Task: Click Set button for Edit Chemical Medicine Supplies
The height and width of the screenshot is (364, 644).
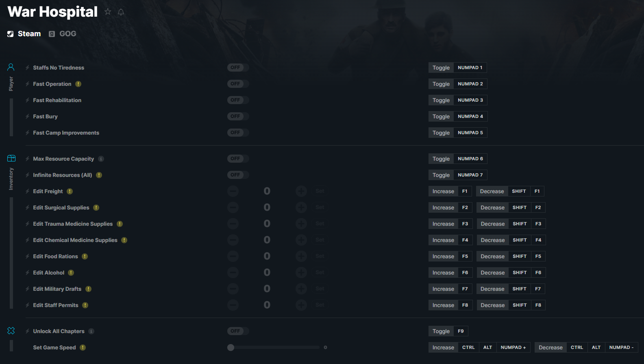Action: click(x=320, y=240)
